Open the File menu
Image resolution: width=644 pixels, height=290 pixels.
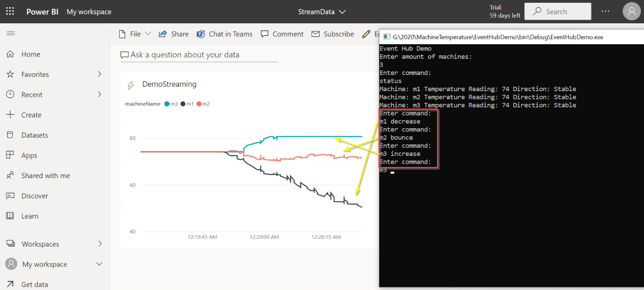[135, 34]
